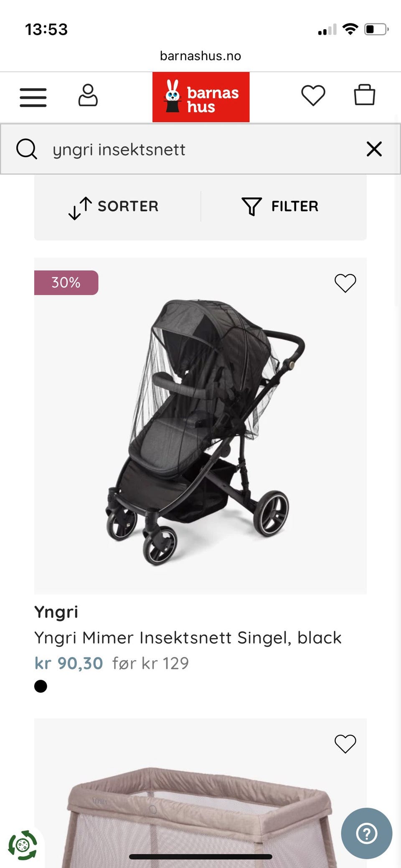
Task: Tap the search magnifier icon
Action: [27, 149]
